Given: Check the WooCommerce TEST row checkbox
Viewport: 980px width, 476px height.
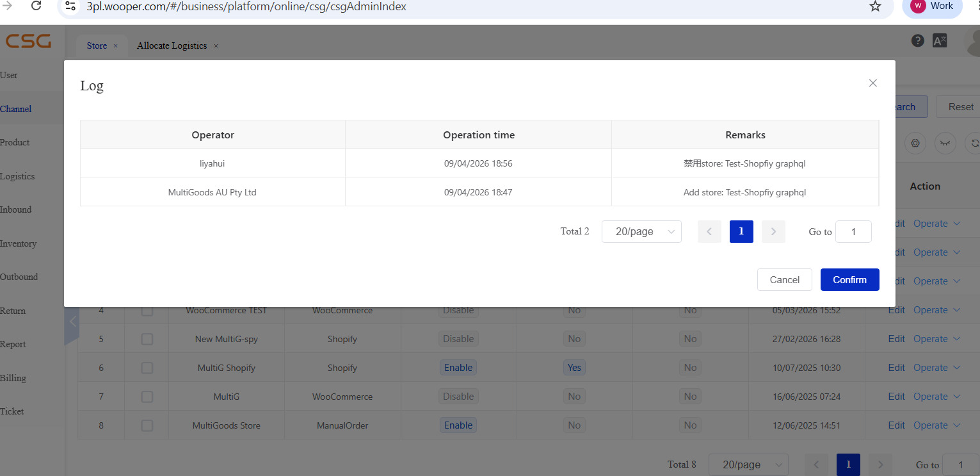Looking at the screenshot, I should click(147, 310).
